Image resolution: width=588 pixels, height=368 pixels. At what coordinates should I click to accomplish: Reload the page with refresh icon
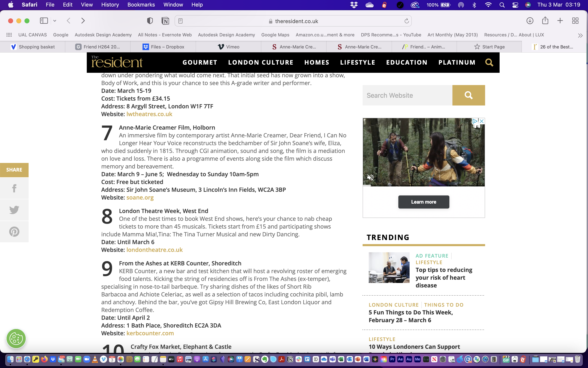(406, 21)
